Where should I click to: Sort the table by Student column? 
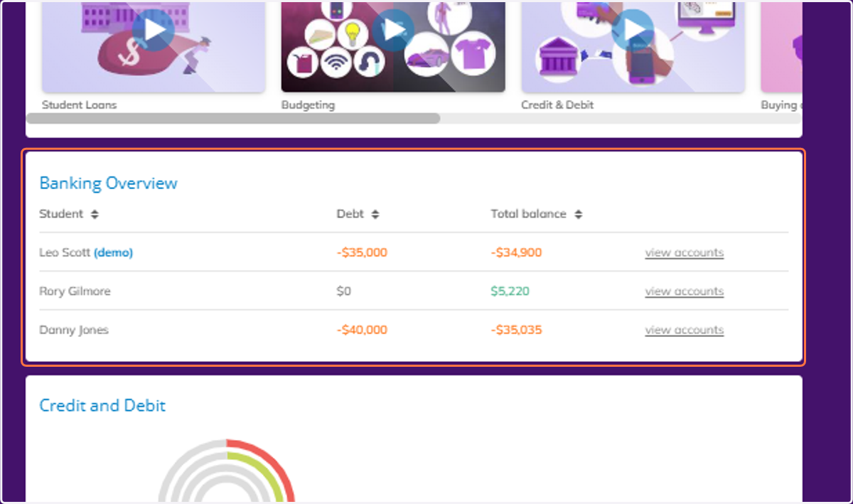[x=95, y=214]
